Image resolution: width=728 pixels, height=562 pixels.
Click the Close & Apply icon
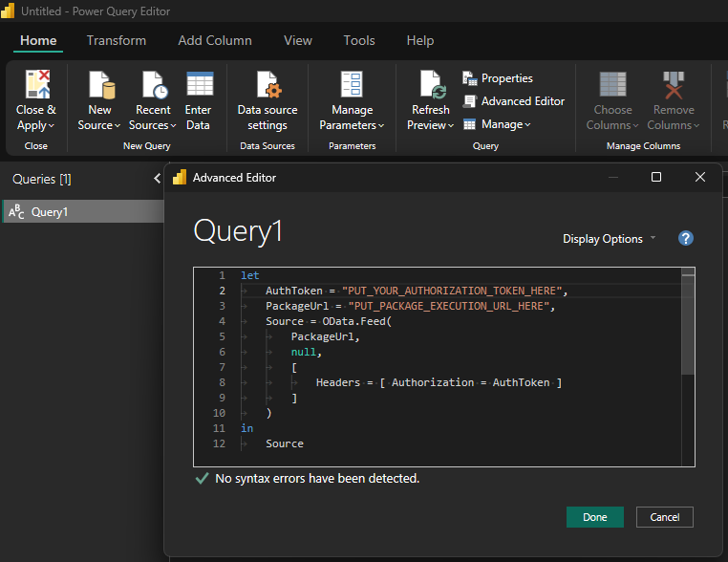[36, 85]
